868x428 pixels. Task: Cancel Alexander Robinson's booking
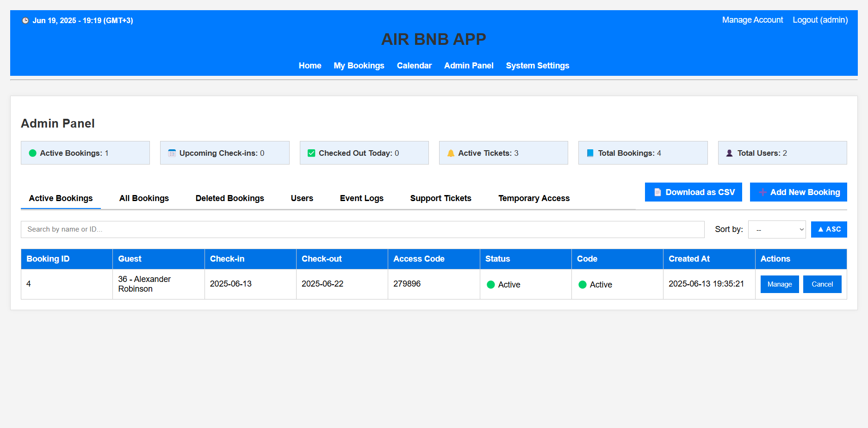[x=822, y=284]
